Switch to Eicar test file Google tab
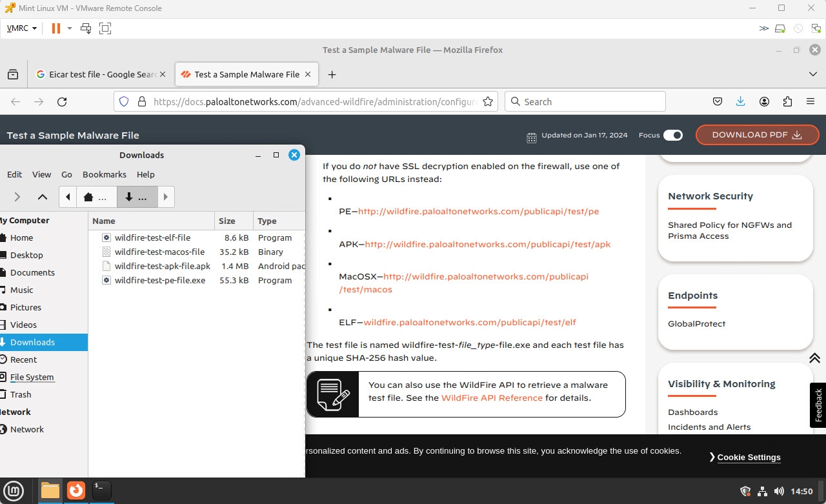The image size is (826, 504). (102, 74)
